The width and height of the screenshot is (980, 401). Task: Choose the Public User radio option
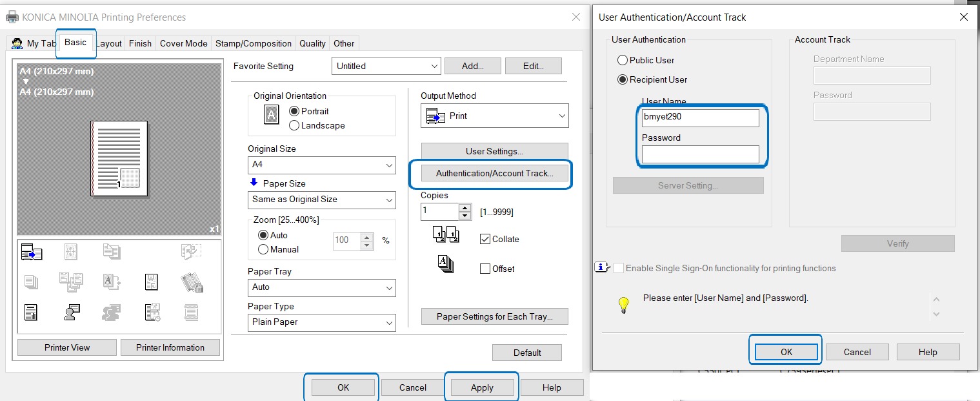tap(623, 60)
